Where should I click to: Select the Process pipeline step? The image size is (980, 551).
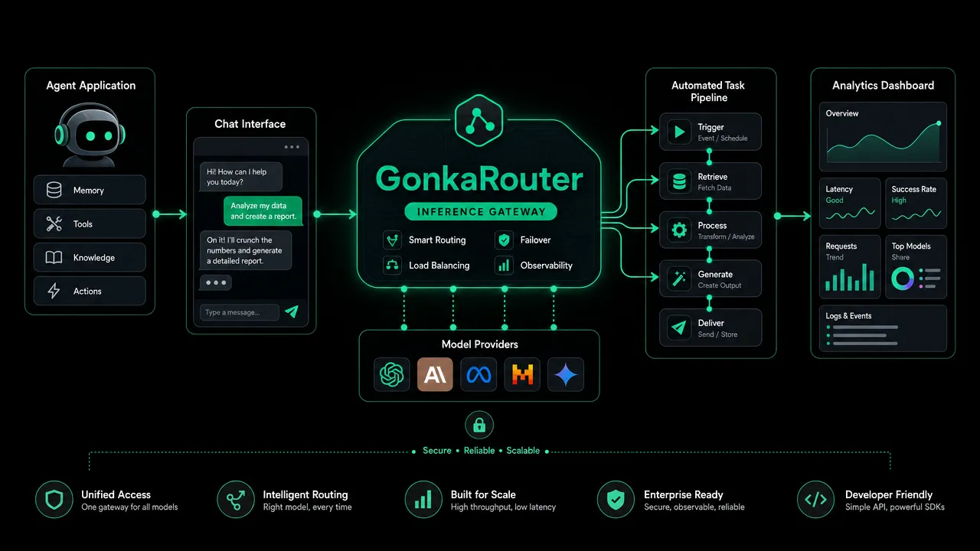(710, 230)
